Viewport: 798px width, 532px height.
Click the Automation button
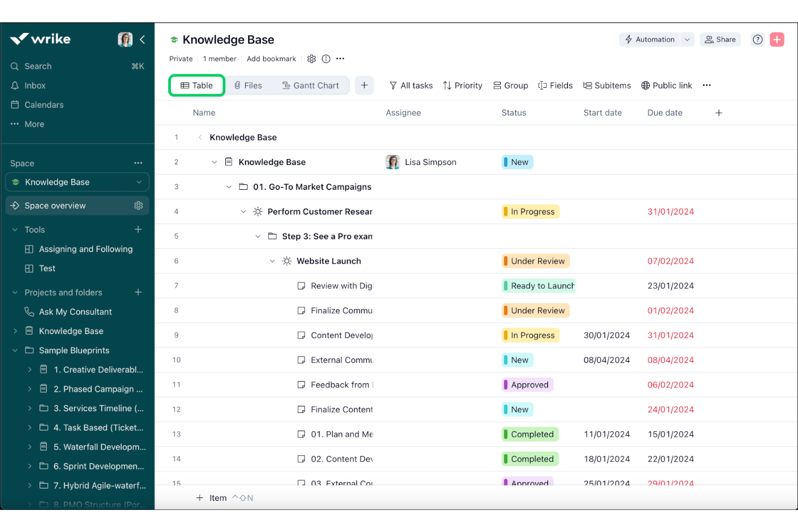(650, 39)
